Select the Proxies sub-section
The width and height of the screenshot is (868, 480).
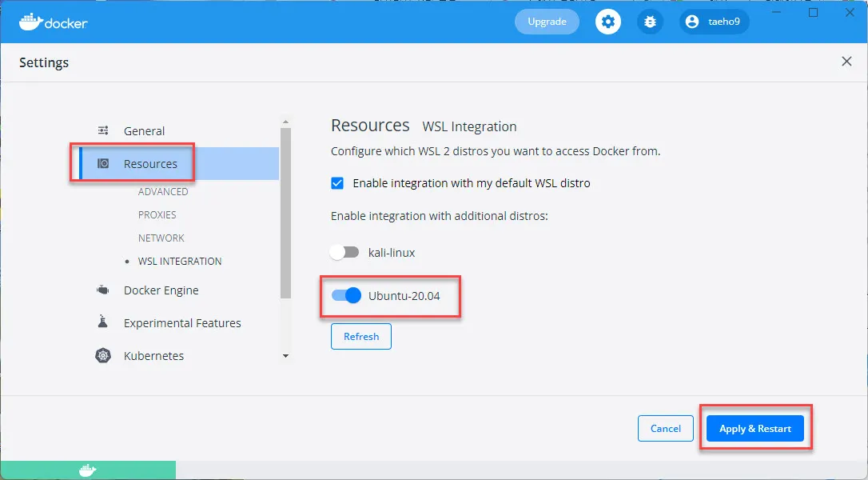(157, 215)
